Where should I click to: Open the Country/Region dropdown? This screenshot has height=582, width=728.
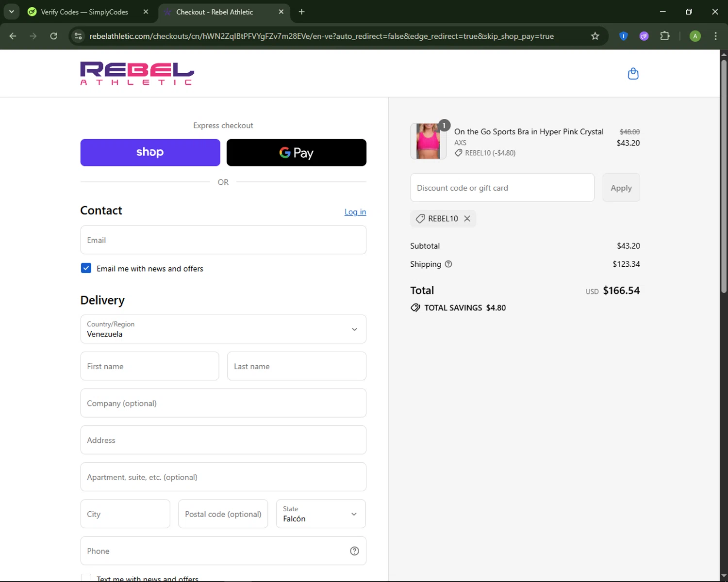(223, 329)
